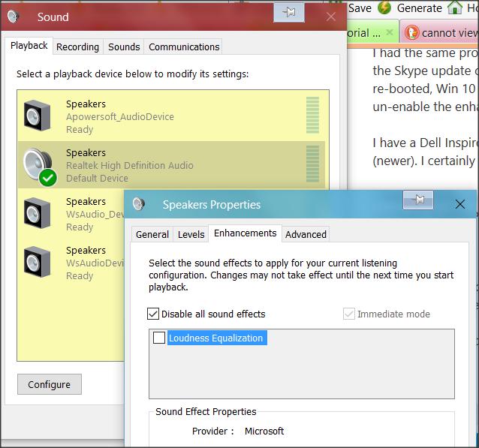Switch to the Recording tab
This screenshot has width=479, height=448.
click(77, 47)
